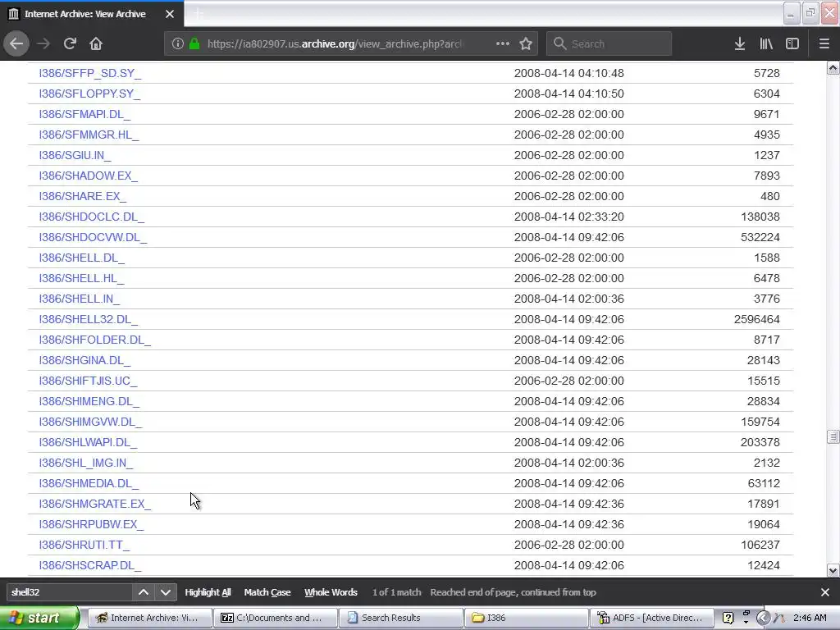
Task: Close the Internet Archive tab
Action: (170, 14)
